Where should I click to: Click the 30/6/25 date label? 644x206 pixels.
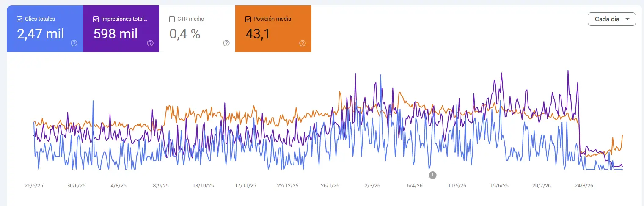(x=76, y=186)
